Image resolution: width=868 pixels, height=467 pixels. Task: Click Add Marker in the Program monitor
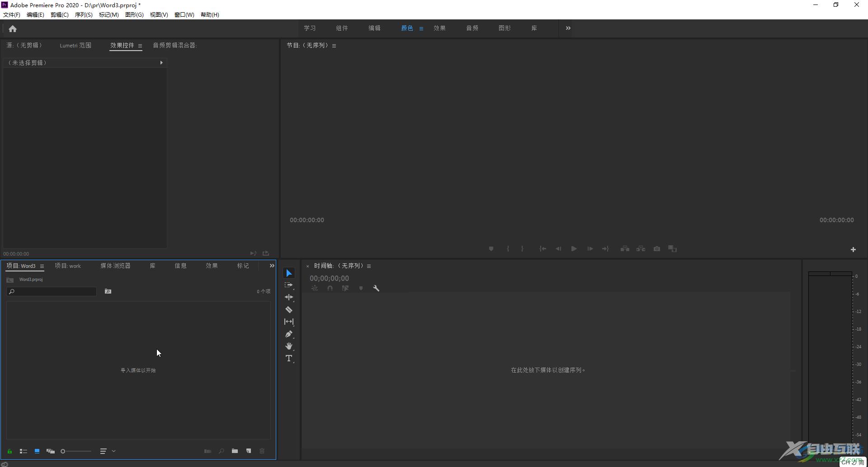click(491, 249)
